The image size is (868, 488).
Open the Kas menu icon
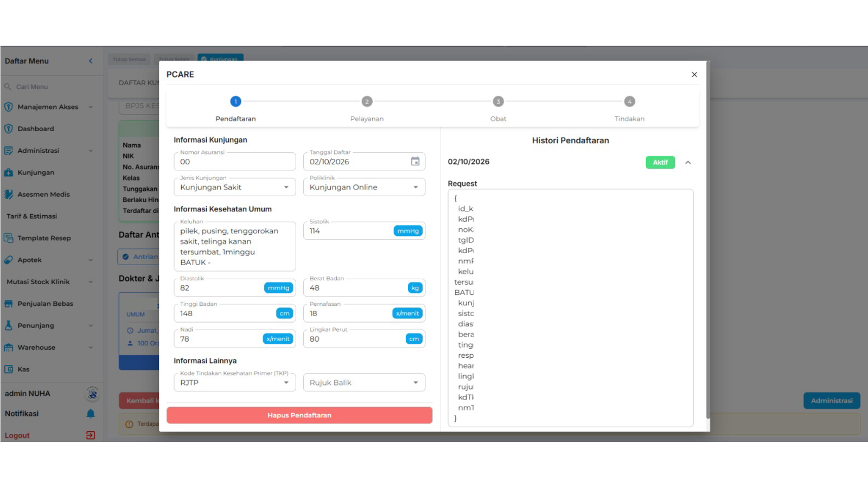coord(9,369)
